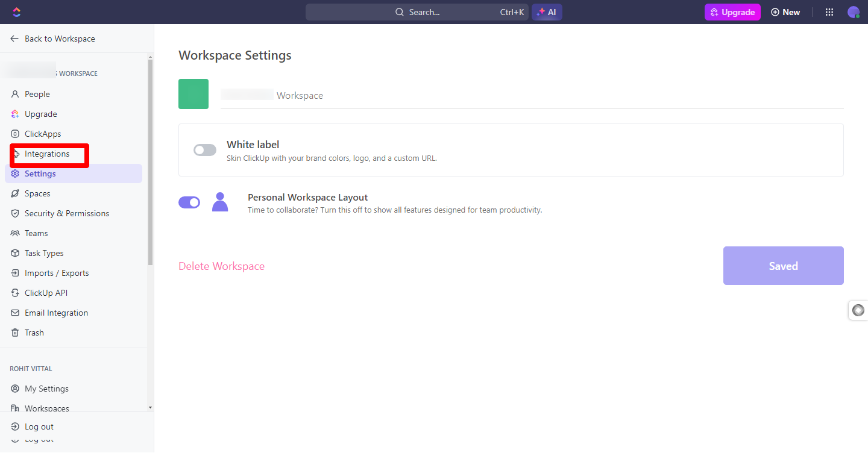
Task: Click the Teams people icon
Action: click(15, 233)
